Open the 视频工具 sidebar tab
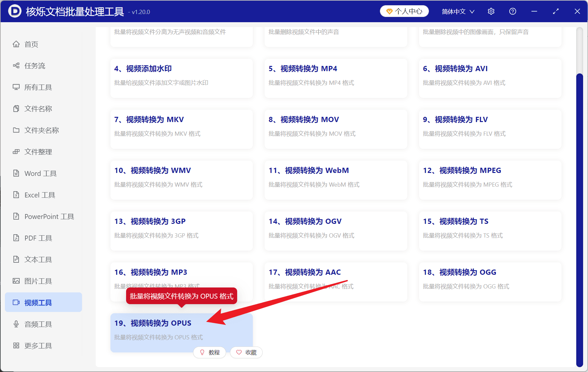Screen dimensions: 588x372 43,302
